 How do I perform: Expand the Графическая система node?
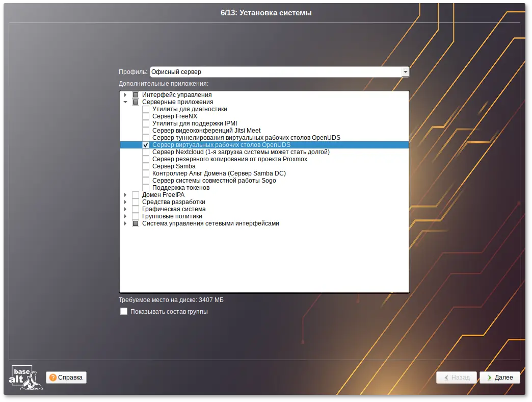coord(126,209)
